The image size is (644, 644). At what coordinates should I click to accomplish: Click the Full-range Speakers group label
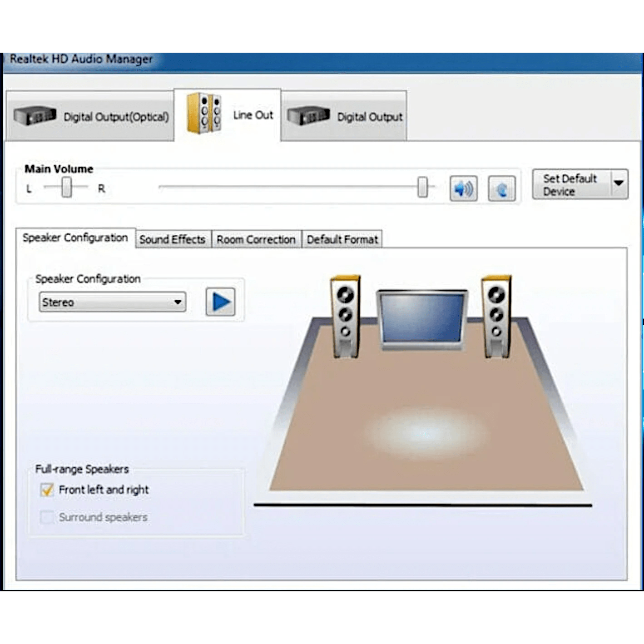point(82,469)
